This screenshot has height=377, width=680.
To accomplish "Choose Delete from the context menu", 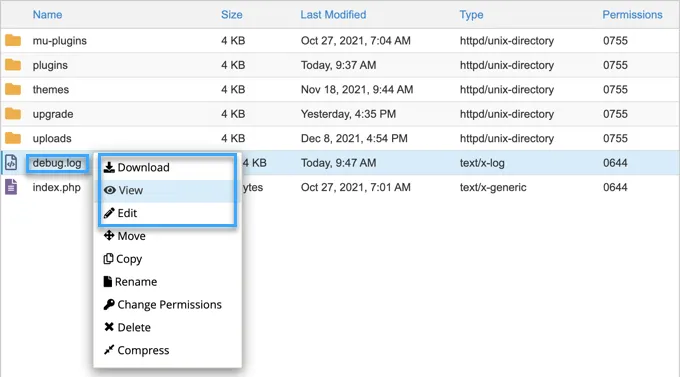I will pos(167,328).
